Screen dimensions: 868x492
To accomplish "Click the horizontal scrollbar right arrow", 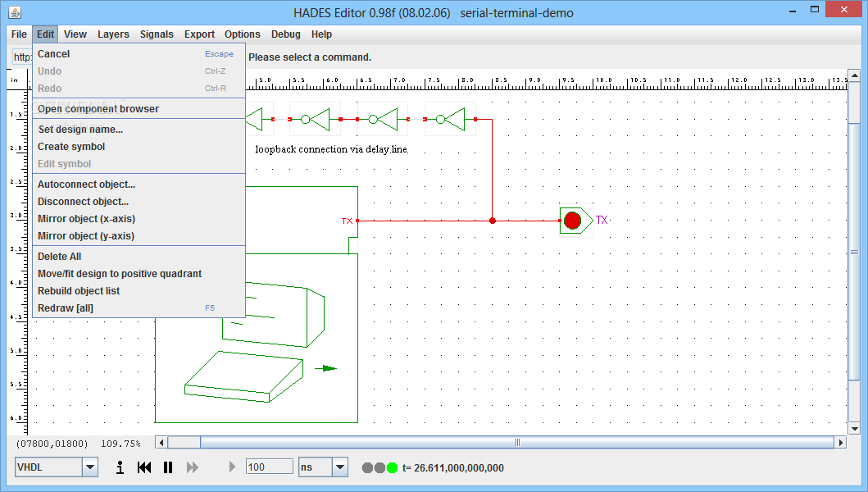I will pos(841,442).
